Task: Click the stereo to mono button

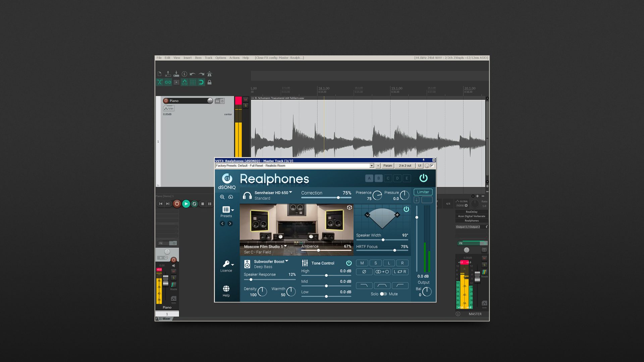Action: (382, 272)
